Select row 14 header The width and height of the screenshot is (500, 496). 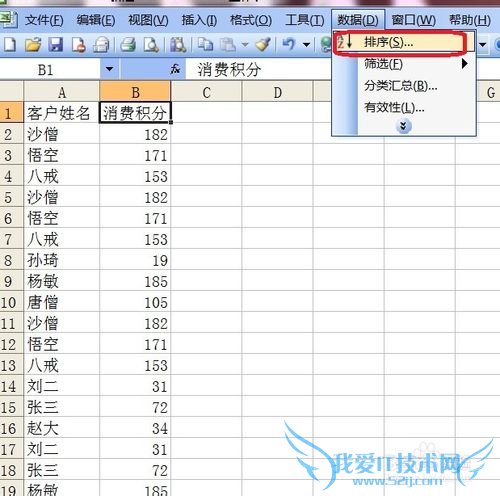click(x=12, y=386)
